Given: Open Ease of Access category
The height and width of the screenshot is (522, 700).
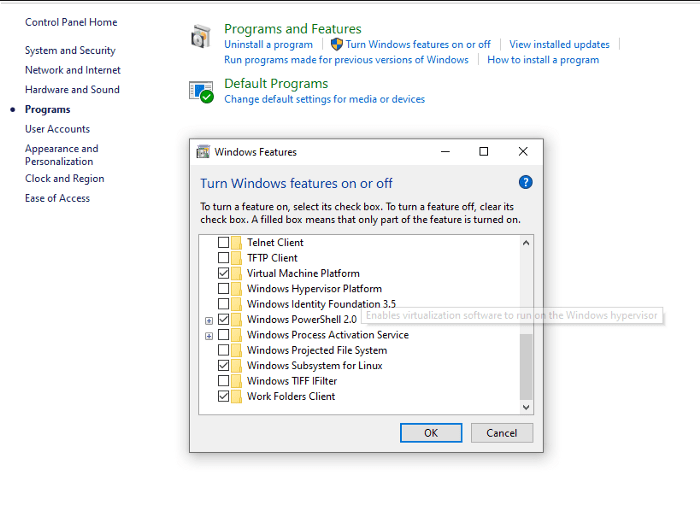Looking at the screenshot, I should pos(57,198).
